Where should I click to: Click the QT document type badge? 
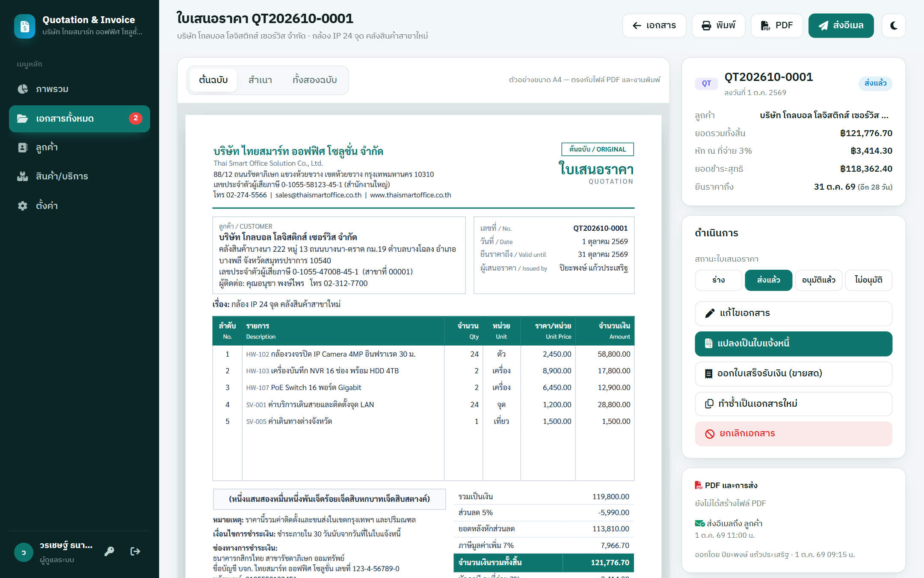(706, 83)
